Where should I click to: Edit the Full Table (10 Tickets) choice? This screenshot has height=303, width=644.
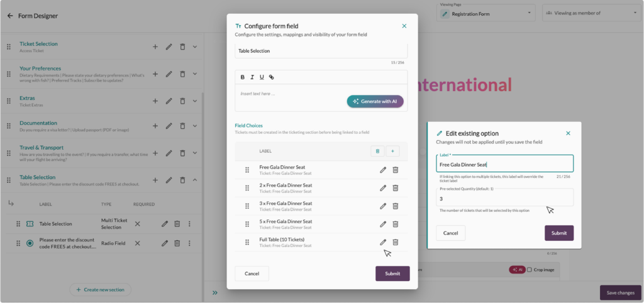pos(383,242)
